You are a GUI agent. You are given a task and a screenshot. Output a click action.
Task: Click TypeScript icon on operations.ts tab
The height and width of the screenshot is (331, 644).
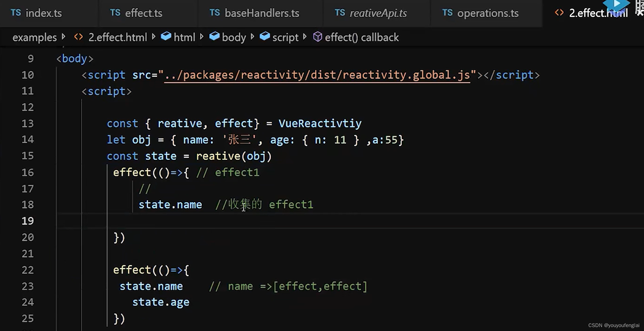pyautogui.click(x=447, y=13)
